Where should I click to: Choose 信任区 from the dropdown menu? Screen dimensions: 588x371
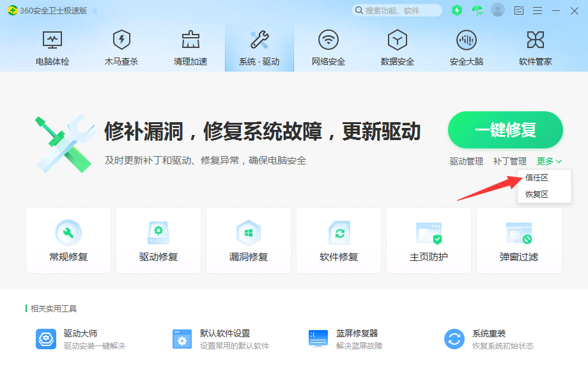point(537,177)
